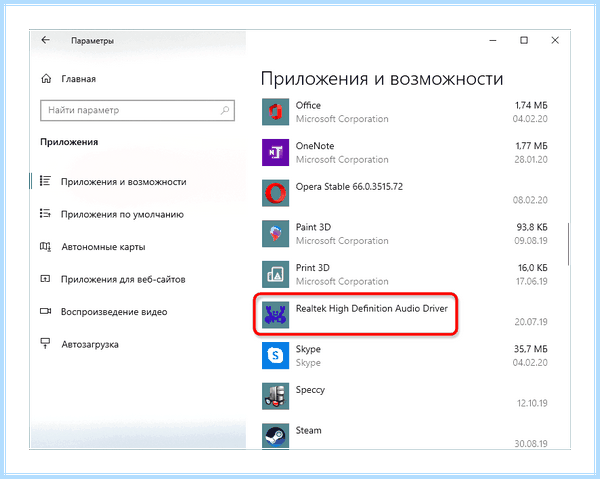The image size is (600, 479).
Task: Select Print 3D app name
Action: tap(312, 267)
